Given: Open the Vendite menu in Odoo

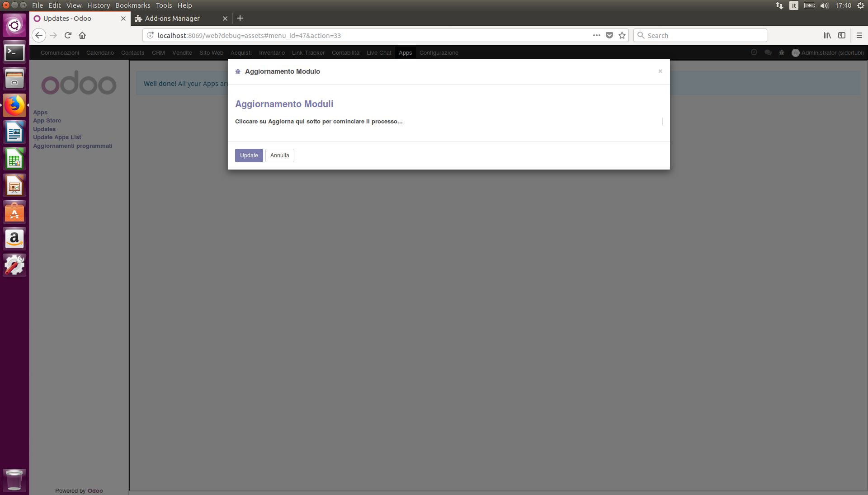Looking at the screenshot, I should click(x=182, y=52).
